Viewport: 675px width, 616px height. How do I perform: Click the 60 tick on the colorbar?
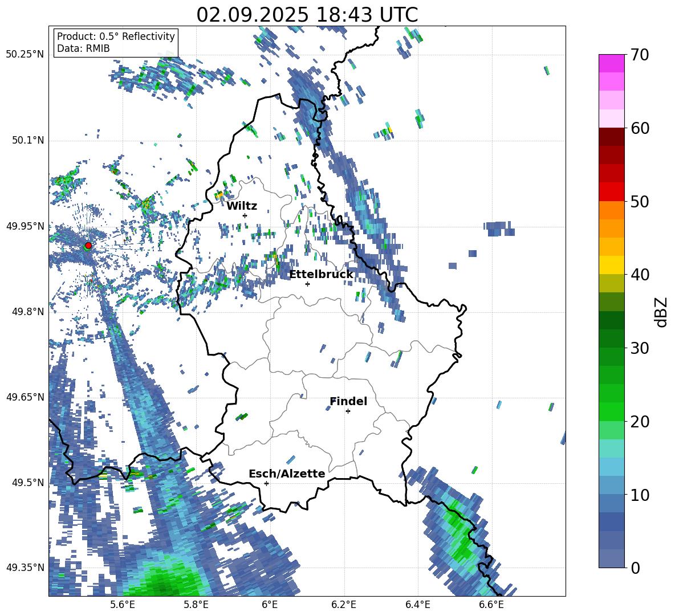tap(640, 128)
